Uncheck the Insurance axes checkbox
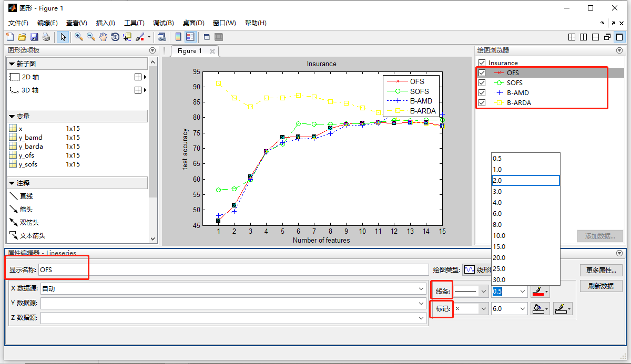The width and height of the screenshot is (631, 364). click(482, 63)
